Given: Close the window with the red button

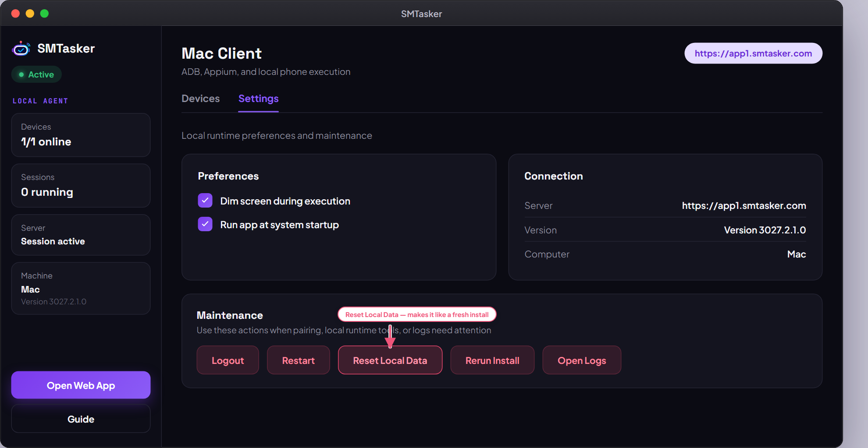Looking at the screenshot, I should coord(15,14).
